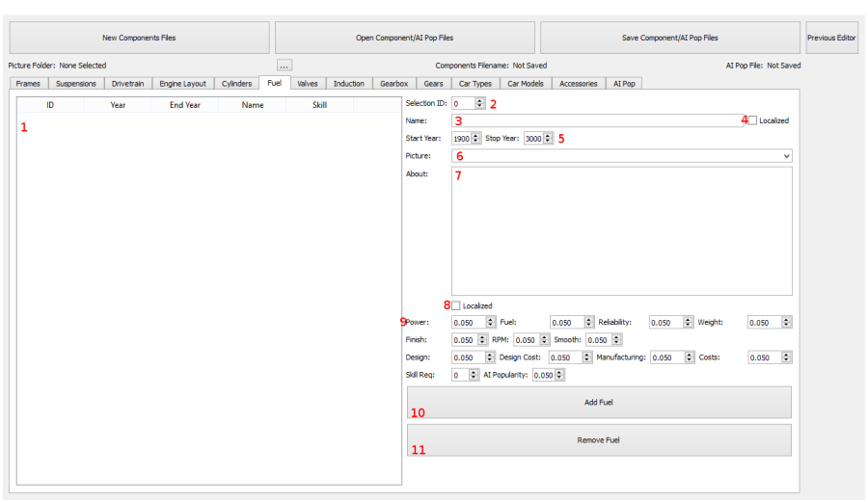Viewport: 868px width, 502px height.
Task: Click the Power value spinner arrows
Action: click(491, 323)
